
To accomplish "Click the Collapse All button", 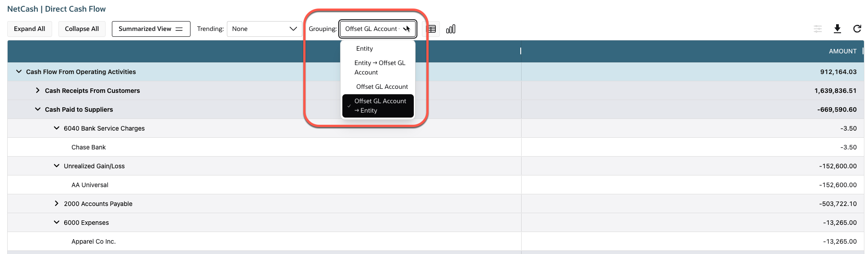I will point(82,29).
